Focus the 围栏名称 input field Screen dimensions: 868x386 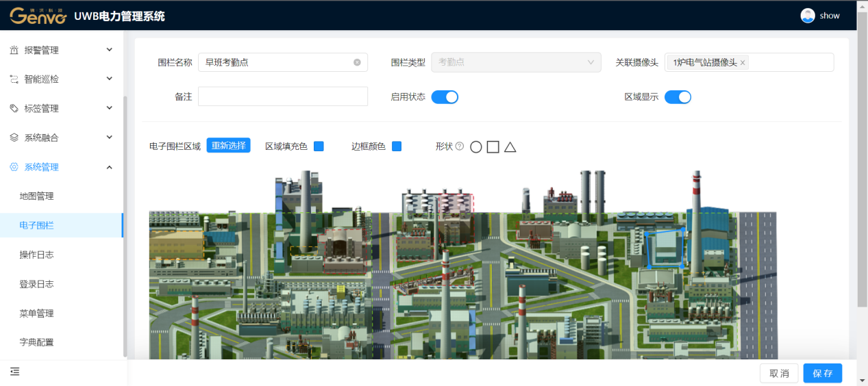click(283, 62)
